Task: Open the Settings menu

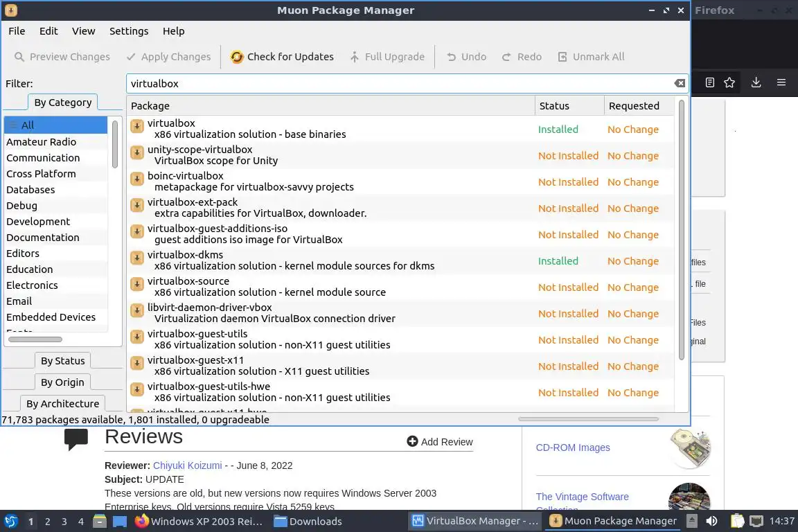Action: click(129, 31)
